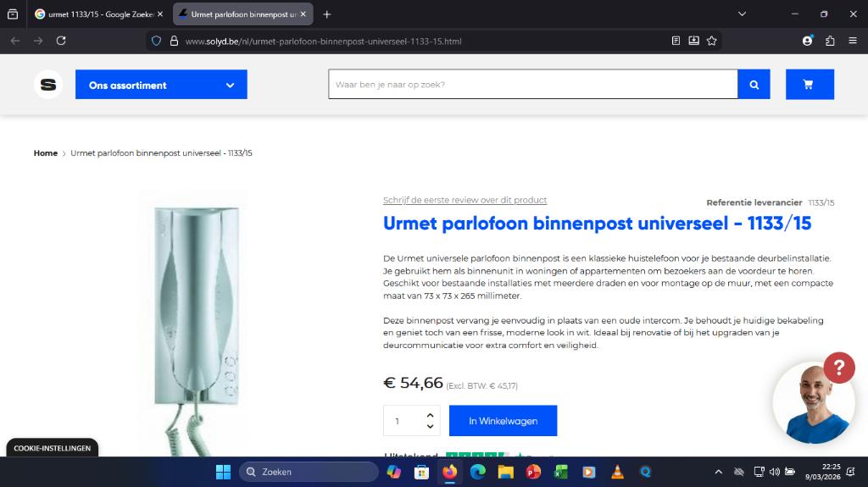
Task: Submit search with the magnifier button
Action: 754,85
